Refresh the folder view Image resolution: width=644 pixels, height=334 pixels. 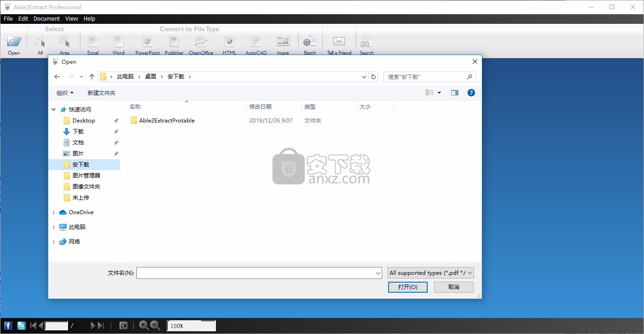point(373,77)
